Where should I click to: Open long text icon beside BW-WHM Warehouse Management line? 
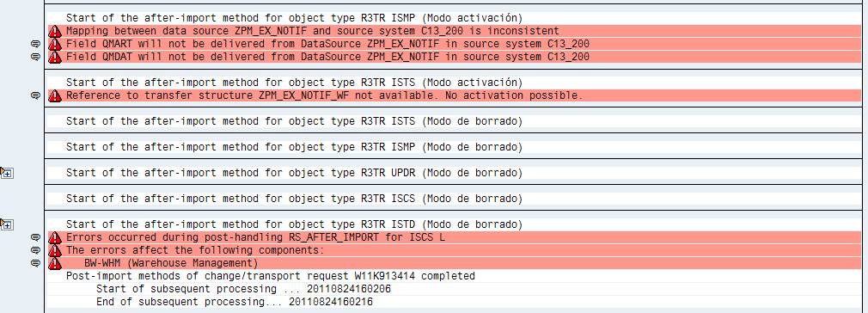pos(35,263)
